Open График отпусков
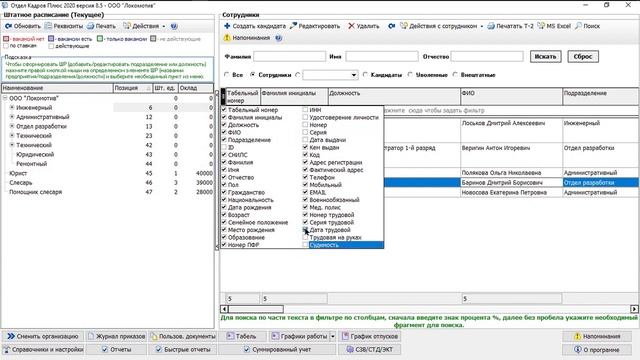Image resolution: width=640 pixels, height=360 pixels. tap(370, 336)
